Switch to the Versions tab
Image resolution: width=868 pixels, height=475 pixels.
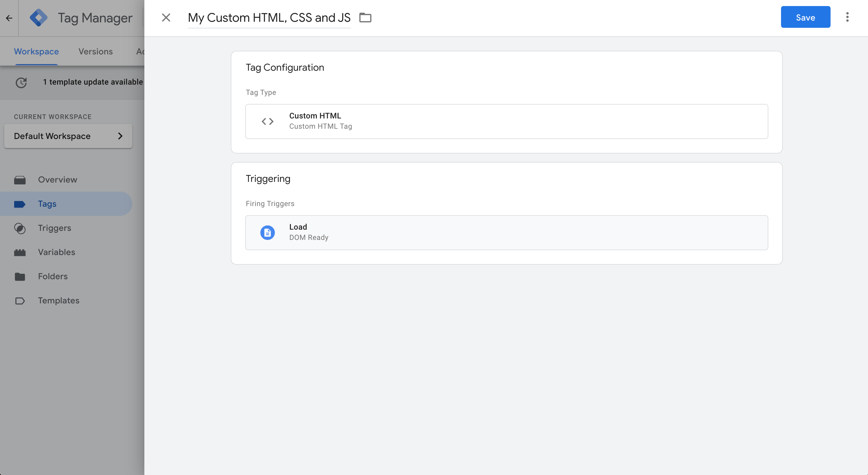click(95, 52)
